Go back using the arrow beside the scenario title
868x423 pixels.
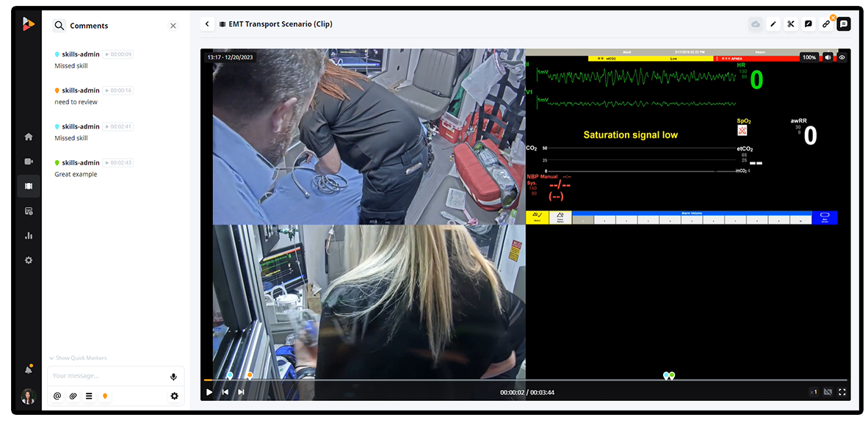tap(207, 23)
